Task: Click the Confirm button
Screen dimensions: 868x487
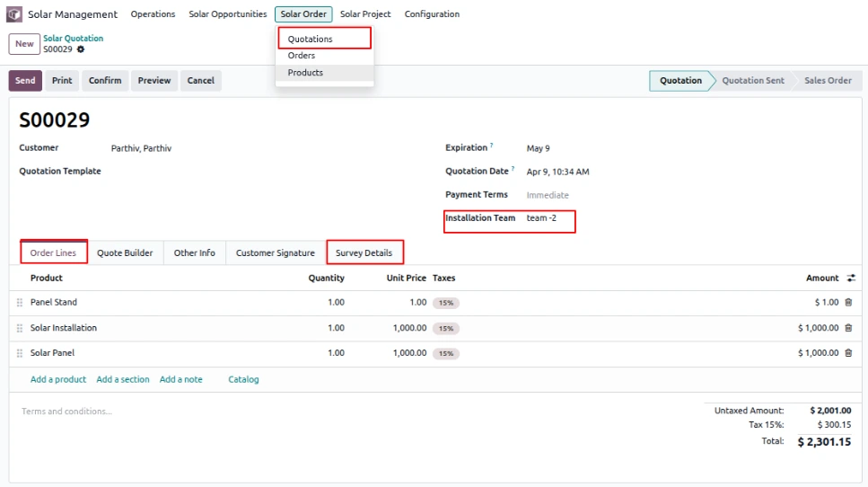Action: tap(105, 80)
